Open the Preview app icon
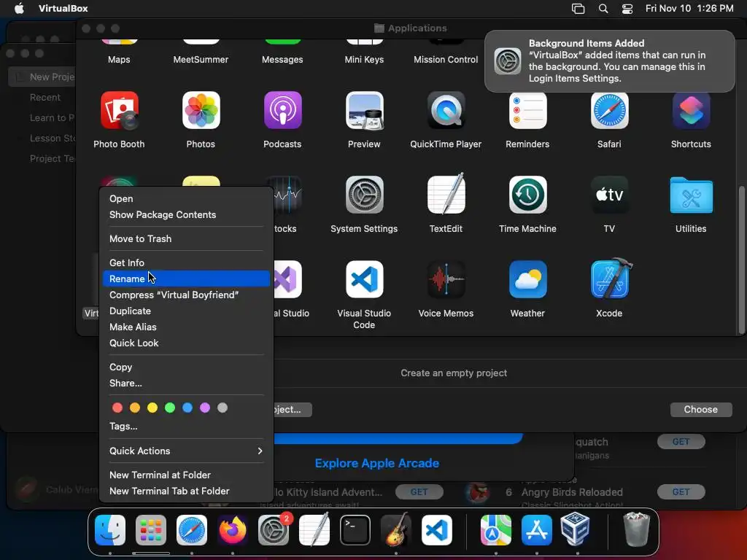This screenshot has height=560, width=747. point(365,111)
